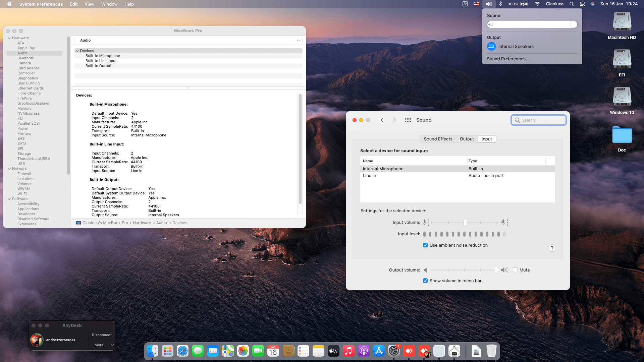The image size is (644, 362).
Task: Check the Mute checkbox
Action: pos(515,270)
